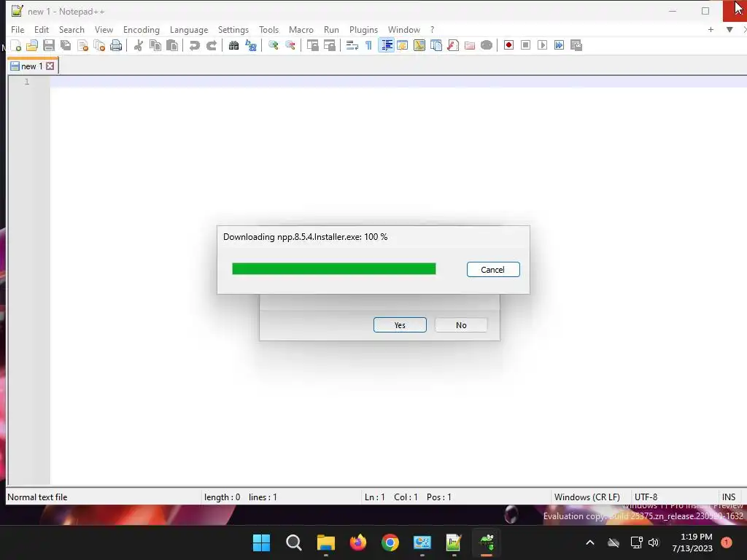Toggle synchronize horizontal scrolling
The height and width of the screenshot is (560, 747).
coord(330,45)
